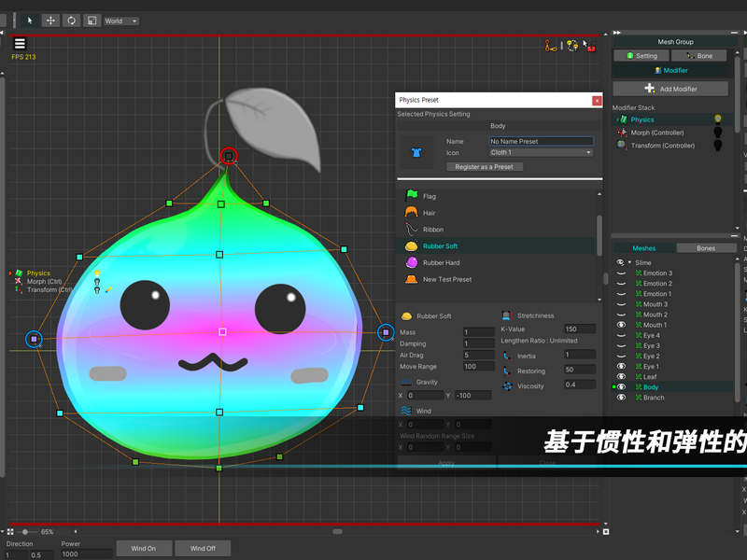Select Physics in the viewport modifier overlay

click(38, 273)
